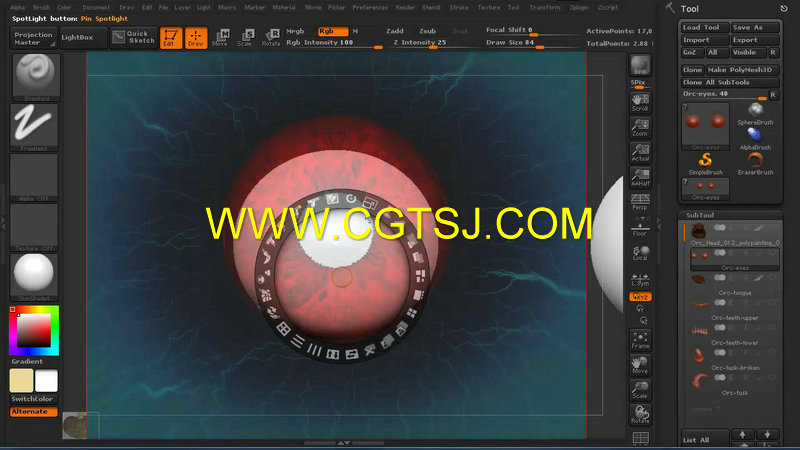Screen dimensions: 800x450
Task: Toggle Draw mode button
Action: point(196,37)
